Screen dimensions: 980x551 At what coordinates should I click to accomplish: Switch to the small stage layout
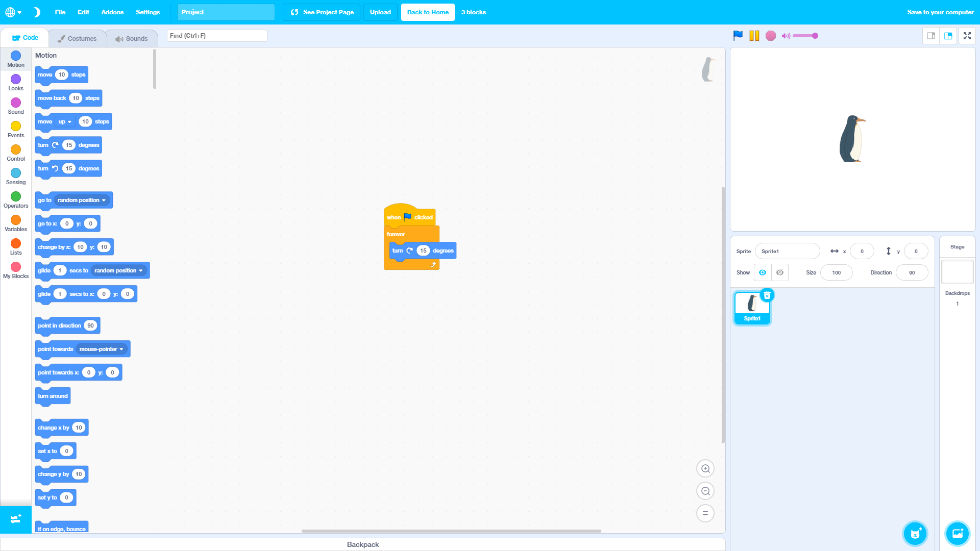(x=931, y=36)
